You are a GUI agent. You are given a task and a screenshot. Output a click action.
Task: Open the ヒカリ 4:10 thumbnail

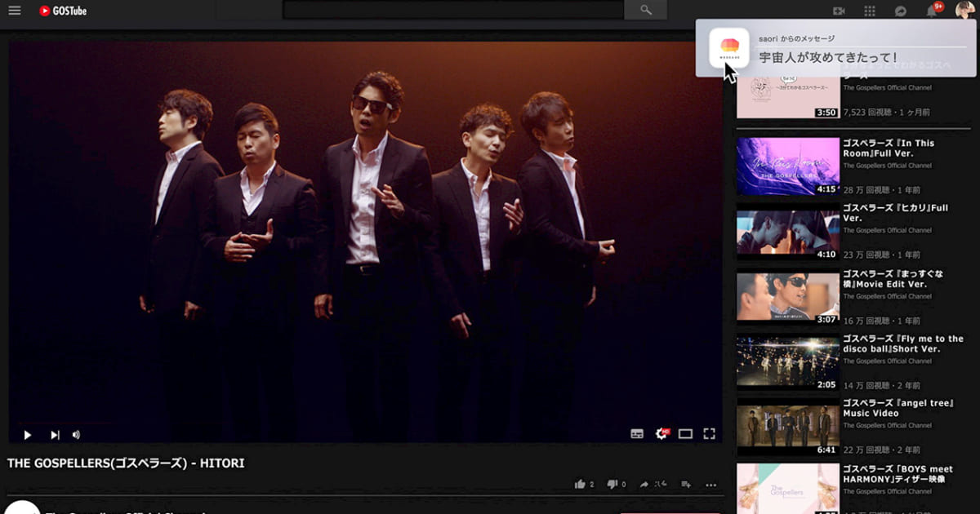788,232
